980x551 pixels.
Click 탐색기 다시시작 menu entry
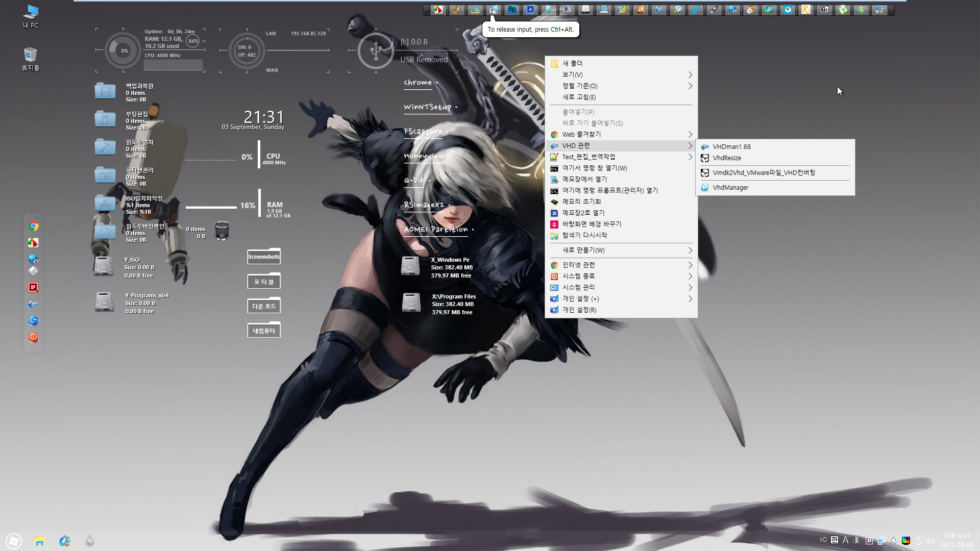[621, 236]
